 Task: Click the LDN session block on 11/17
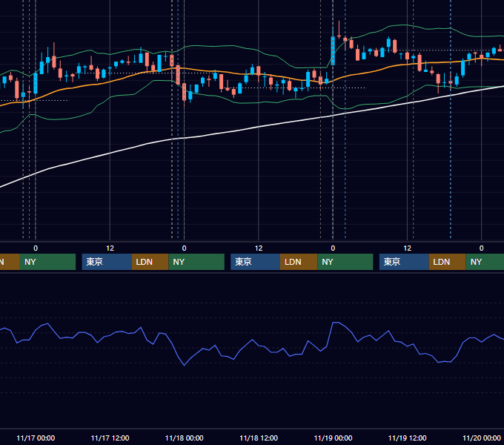tap(150, 262)
